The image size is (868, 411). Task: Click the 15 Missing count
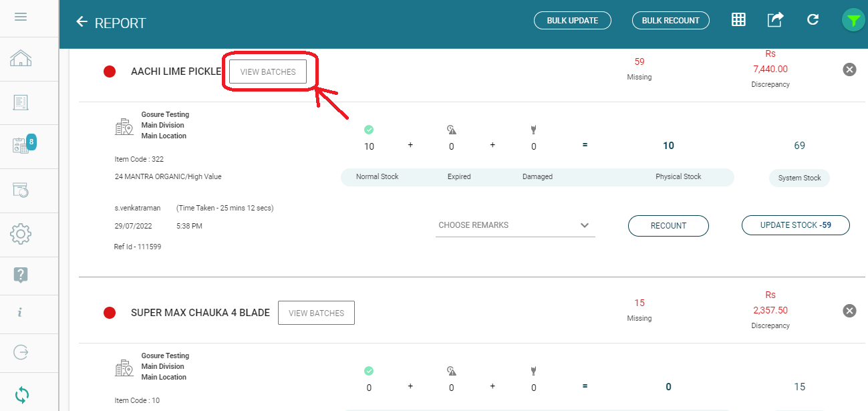[x=639, y=303]
